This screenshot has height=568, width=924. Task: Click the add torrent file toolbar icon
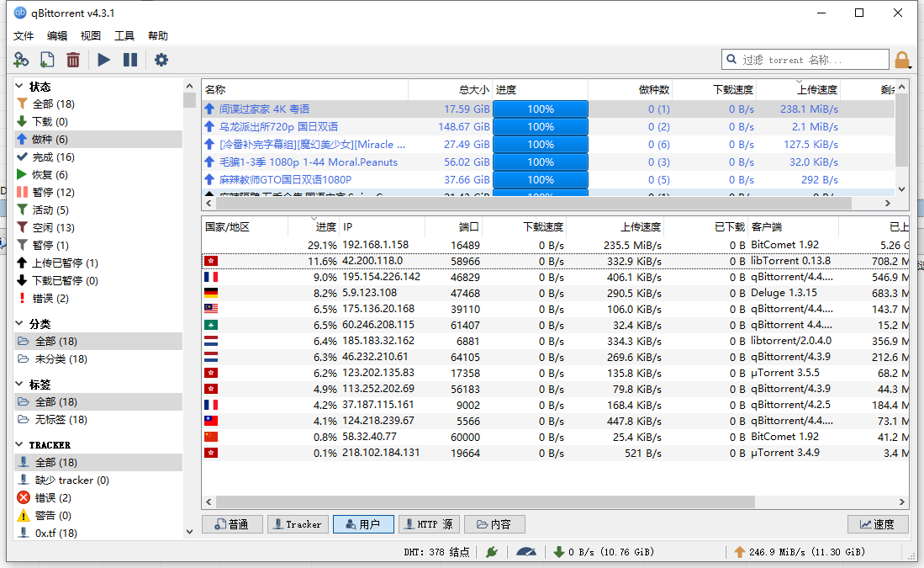pos(47,60)
